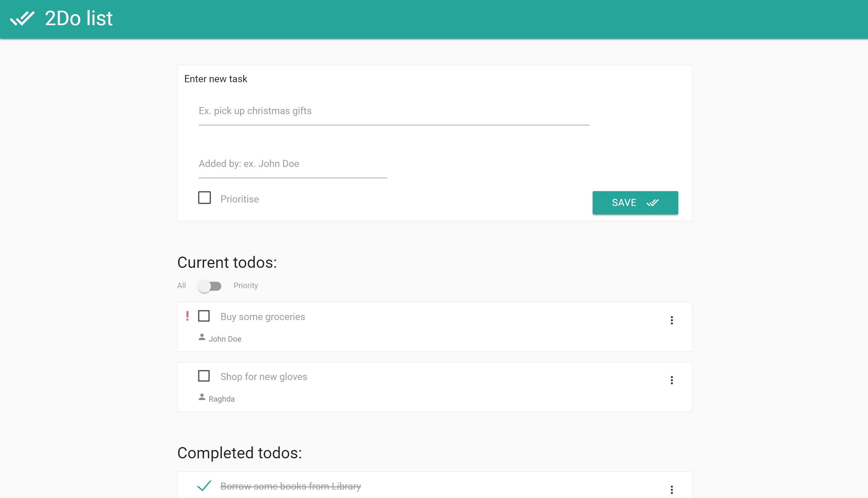Click the 'Priority' filter label

[x=245, y=286]
